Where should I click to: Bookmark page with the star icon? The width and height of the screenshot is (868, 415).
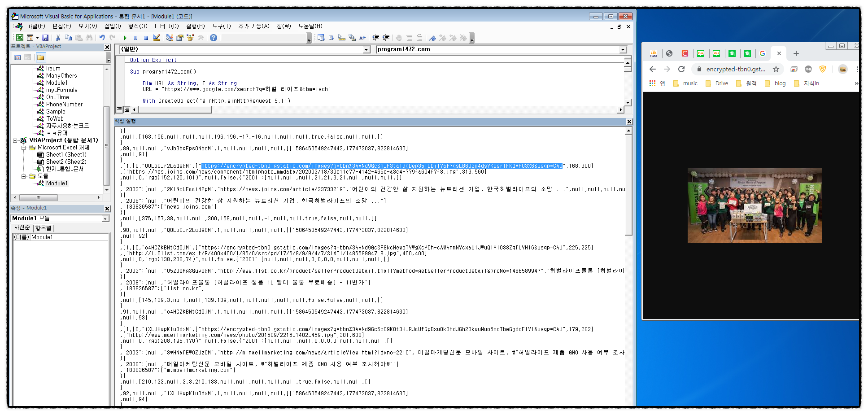pos(776,69)
